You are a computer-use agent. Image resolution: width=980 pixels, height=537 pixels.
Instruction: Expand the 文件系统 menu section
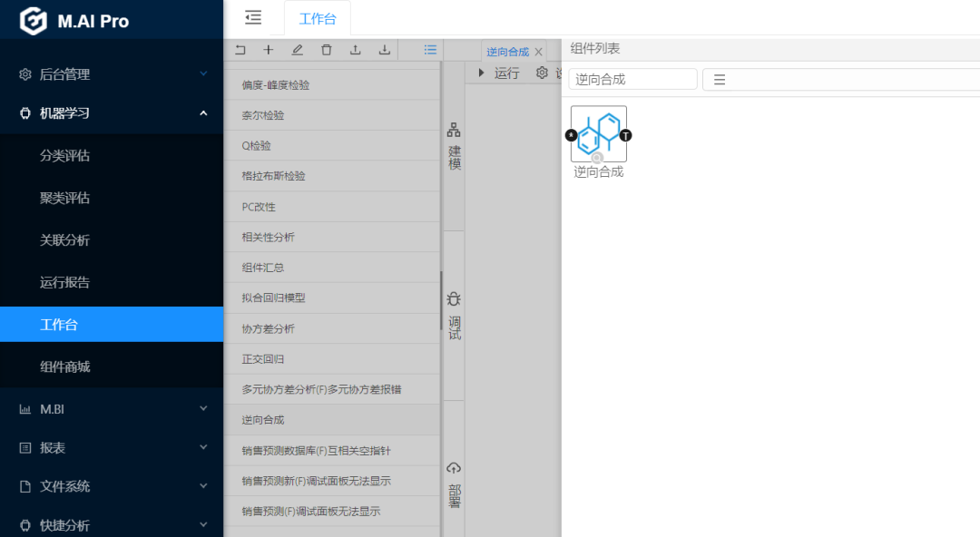click(203, 486)
